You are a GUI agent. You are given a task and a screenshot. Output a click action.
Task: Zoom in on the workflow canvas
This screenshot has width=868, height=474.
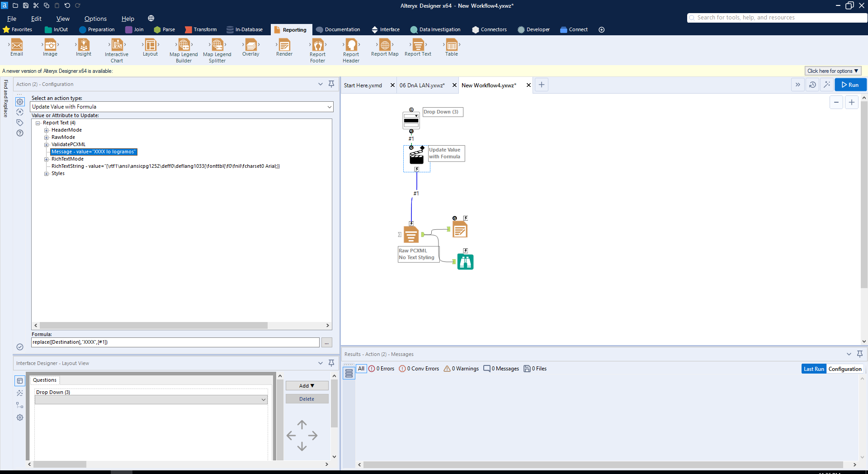pyautogui.click(x=852, y=102)
